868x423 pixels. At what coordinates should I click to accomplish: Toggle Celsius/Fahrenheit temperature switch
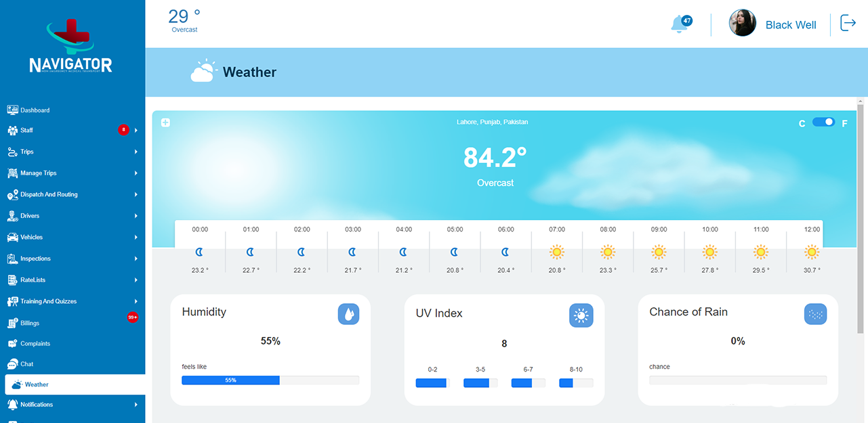823,123
